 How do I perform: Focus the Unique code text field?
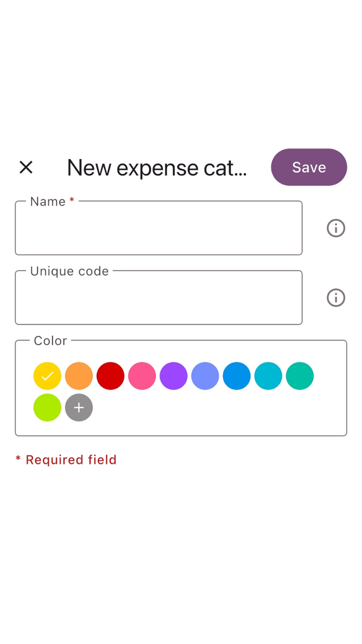click(x=158, y=298)
